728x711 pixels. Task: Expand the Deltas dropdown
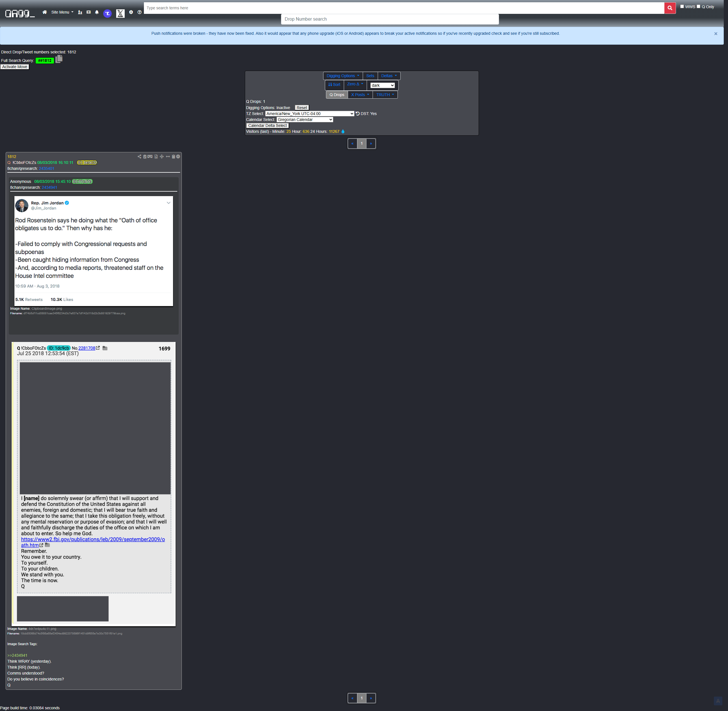pyautogui.click(x=389, y=76)
